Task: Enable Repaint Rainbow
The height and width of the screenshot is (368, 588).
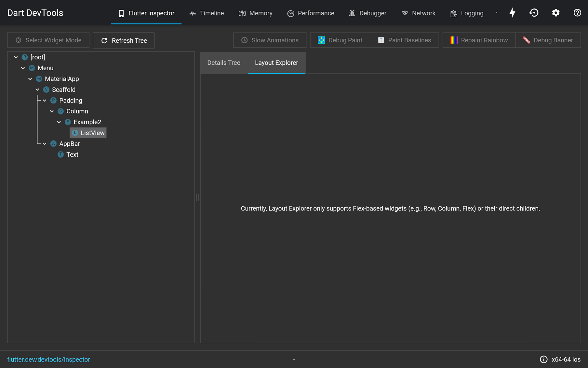Action: tap(479, 40)
